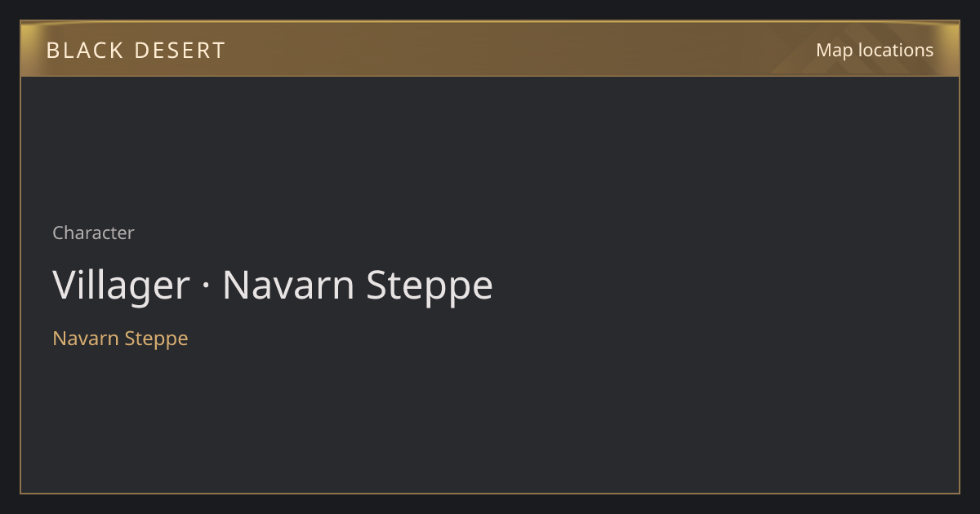Click the Villager · Navarn Steppe heading
980x514 pixels.
(273, 286)
